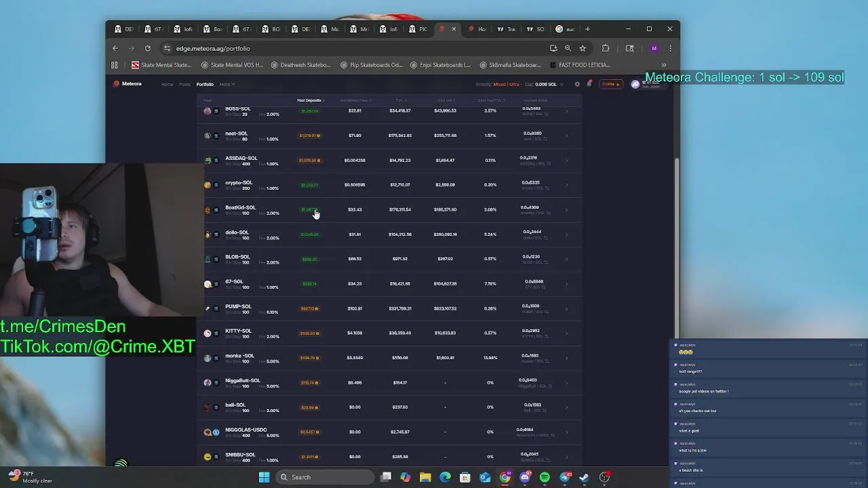868x488 pixels.
Task: Click the crypto-SOL coin icon
Action: [208, 185]
